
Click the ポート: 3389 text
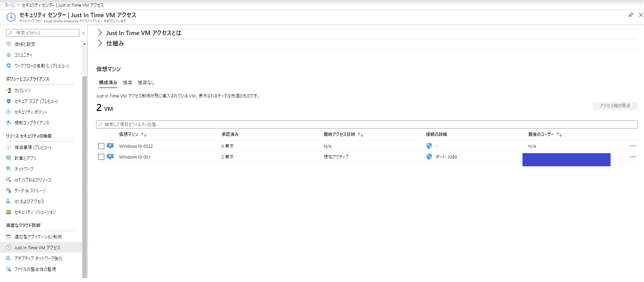(x=446, y=157)
